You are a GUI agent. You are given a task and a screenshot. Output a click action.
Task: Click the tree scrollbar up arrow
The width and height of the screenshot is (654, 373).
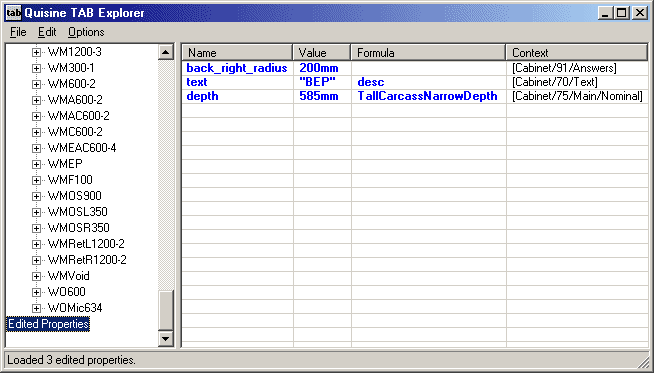[166, 52]
